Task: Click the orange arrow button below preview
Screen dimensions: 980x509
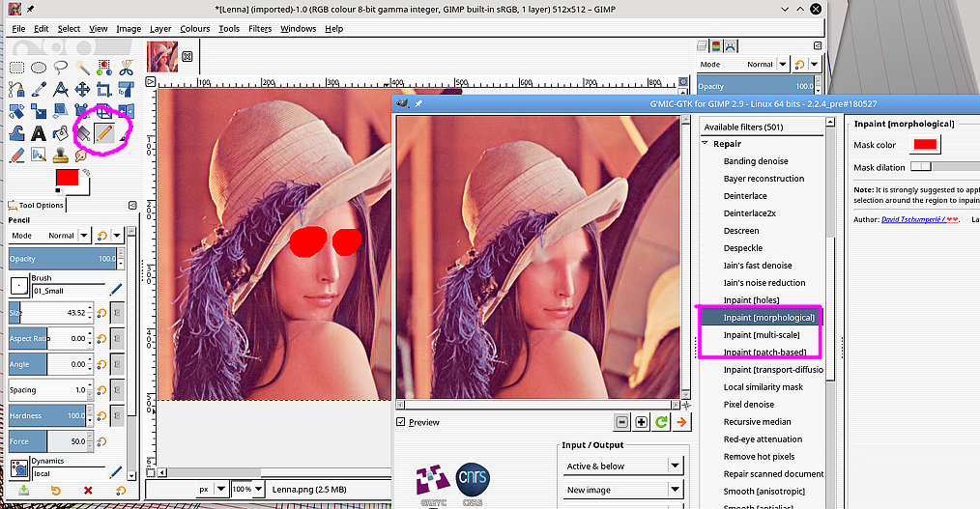Action: 681,423
